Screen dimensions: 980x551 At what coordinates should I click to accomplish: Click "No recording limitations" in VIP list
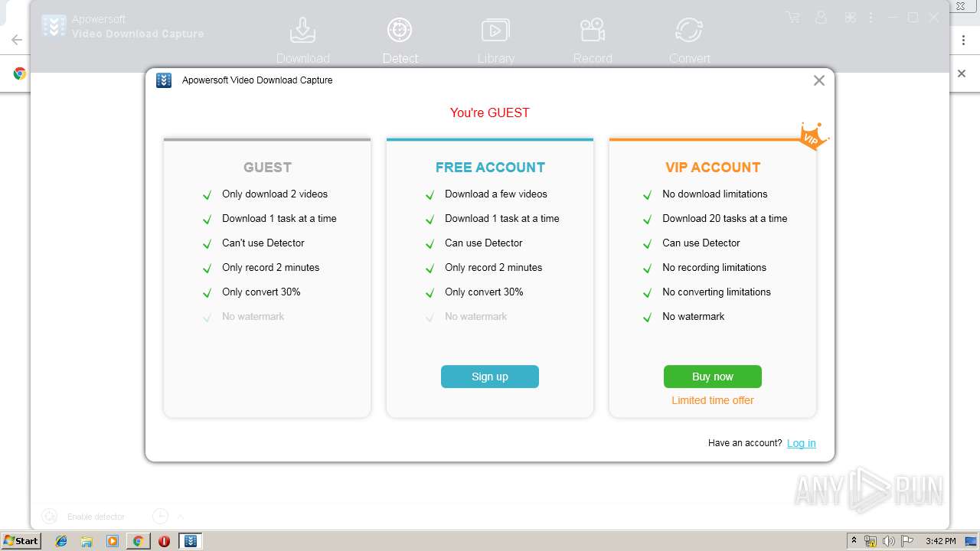tap(714, 267)
